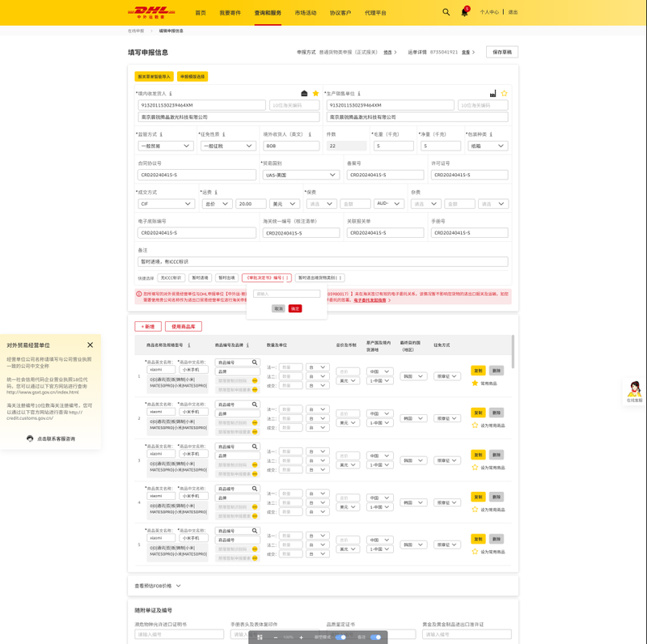Click the filled 常用商品 star in row 1

[x=475, y=383]
